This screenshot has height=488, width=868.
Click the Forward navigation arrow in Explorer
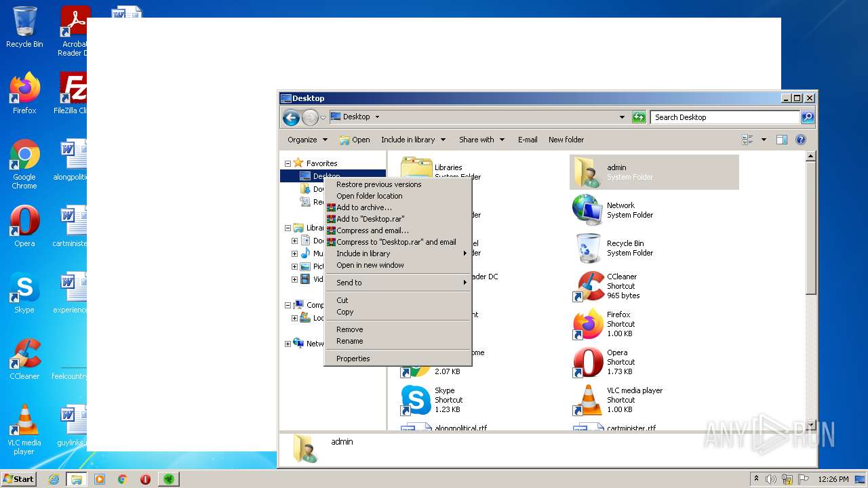(310, 117)
